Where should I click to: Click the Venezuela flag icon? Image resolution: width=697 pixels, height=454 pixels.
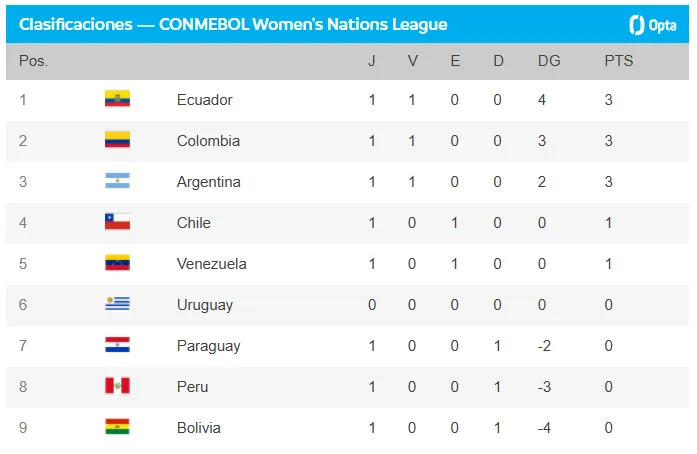coord(117,263)
